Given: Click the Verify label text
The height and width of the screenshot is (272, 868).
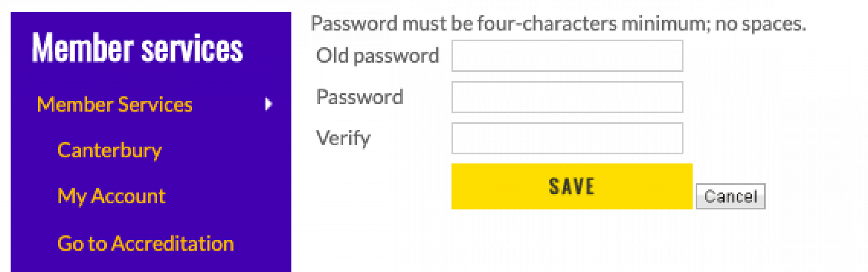Looking at the screenshot, I should (x=343, y=139).
